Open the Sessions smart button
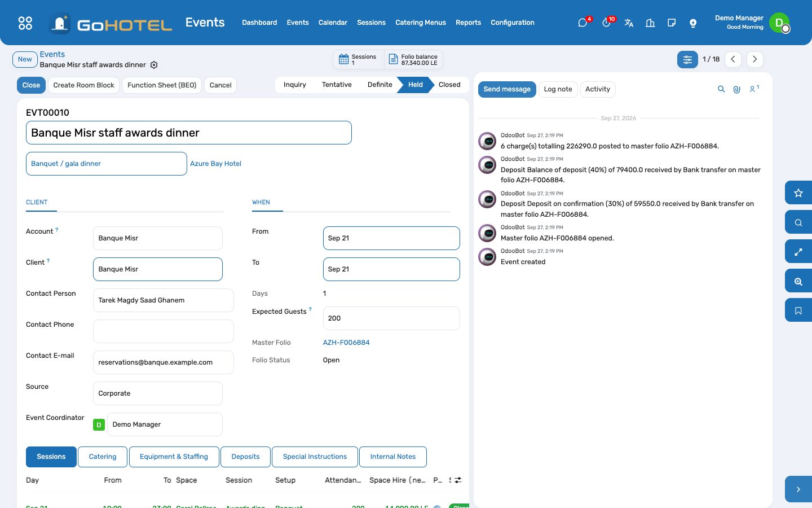The image size is (812, 508). click(x=359, y=59)
